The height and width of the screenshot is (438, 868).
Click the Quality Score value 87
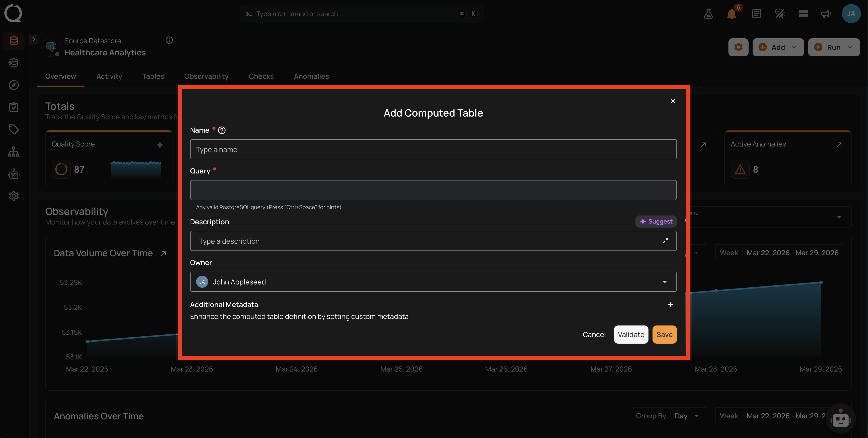coord(79,169)
